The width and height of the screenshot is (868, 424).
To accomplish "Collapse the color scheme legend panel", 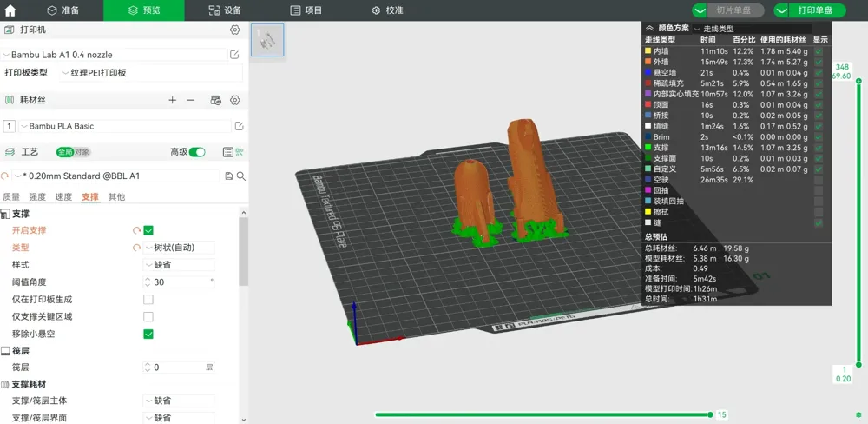I will 649,28.
